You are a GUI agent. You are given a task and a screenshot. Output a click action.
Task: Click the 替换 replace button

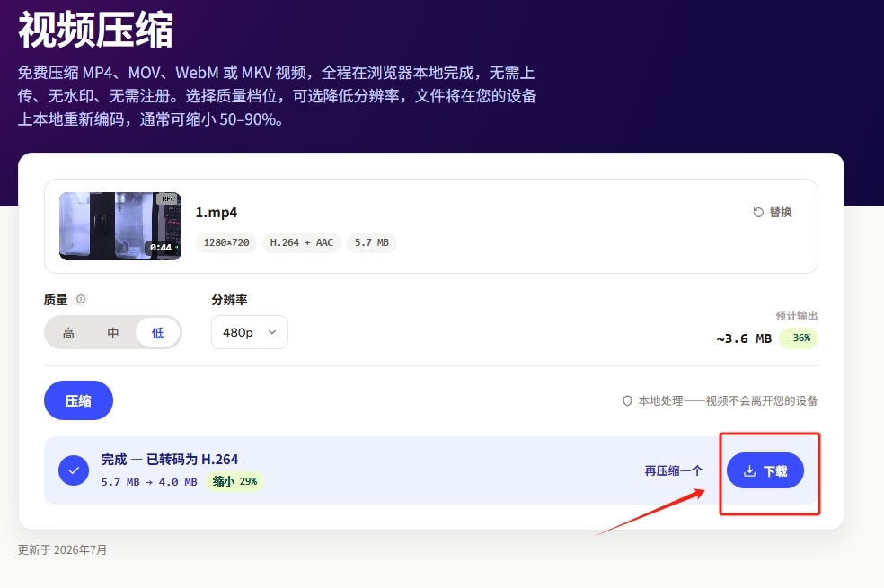tap(773, 213)
